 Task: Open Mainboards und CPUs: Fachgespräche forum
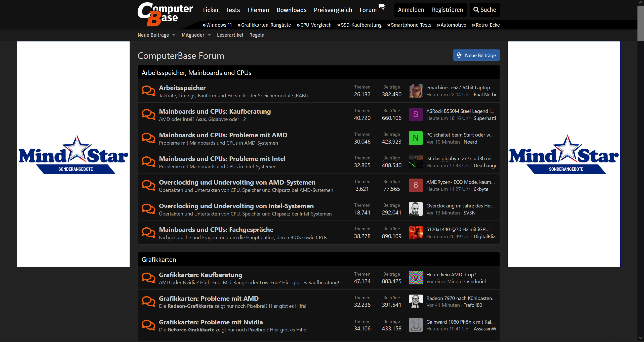click(x=216, y=230)
